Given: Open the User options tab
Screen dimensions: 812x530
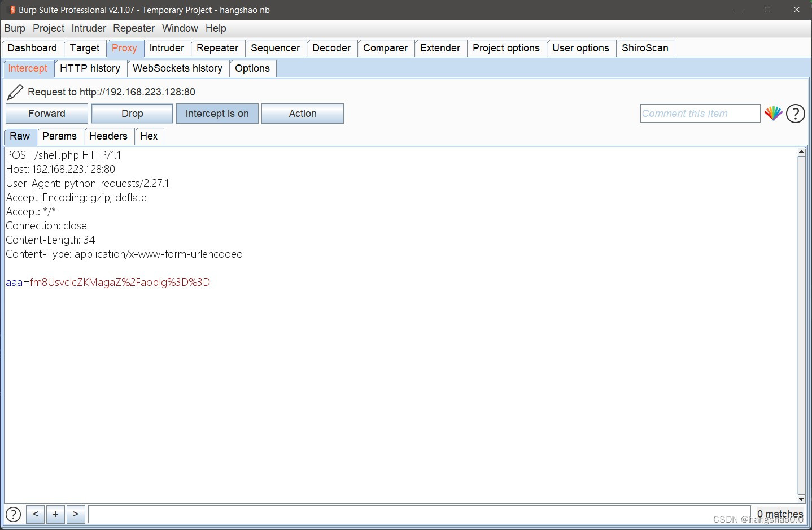Looking at the screenshot, I should pos(581,48).
